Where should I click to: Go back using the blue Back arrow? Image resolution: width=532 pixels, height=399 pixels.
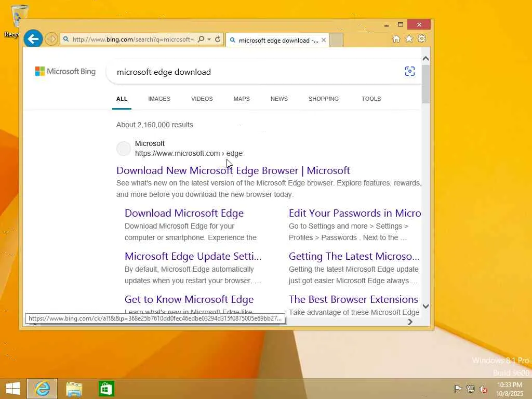tap(33, 39)
